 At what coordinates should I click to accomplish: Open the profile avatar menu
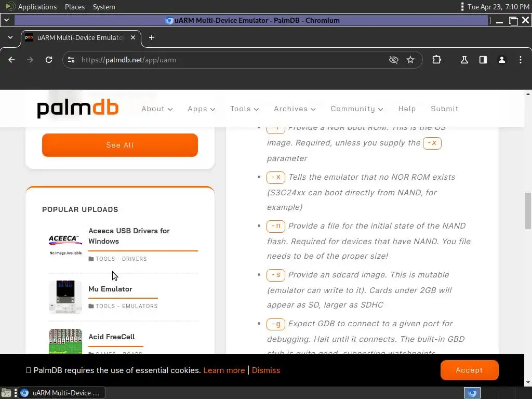(x=502, y=60)
